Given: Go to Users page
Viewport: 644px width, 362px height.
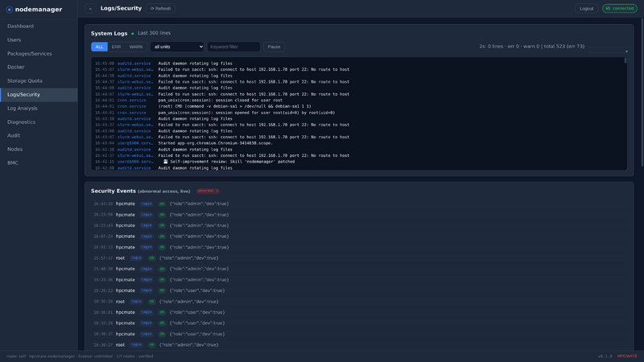Looking at the screenshot, I should (39, 39).
